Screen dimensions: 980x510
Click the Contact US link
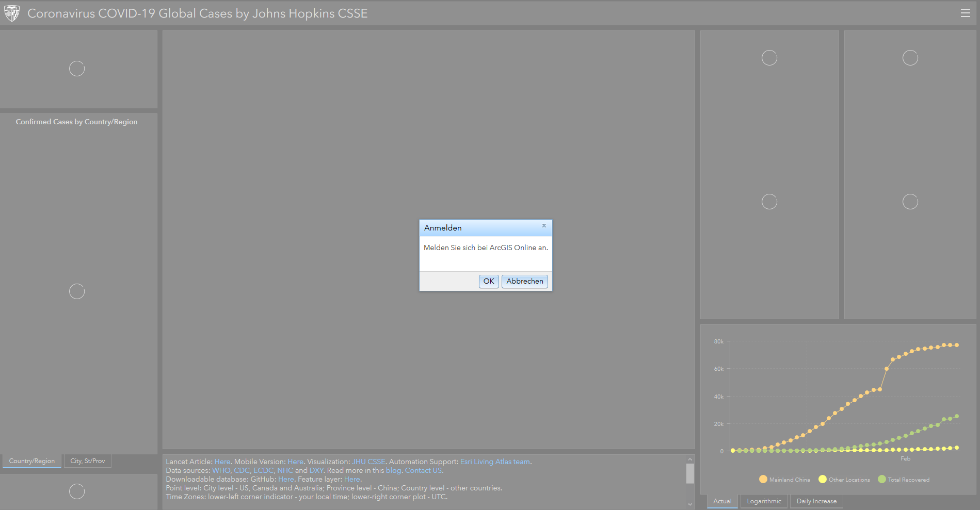(x=423, y=470)
